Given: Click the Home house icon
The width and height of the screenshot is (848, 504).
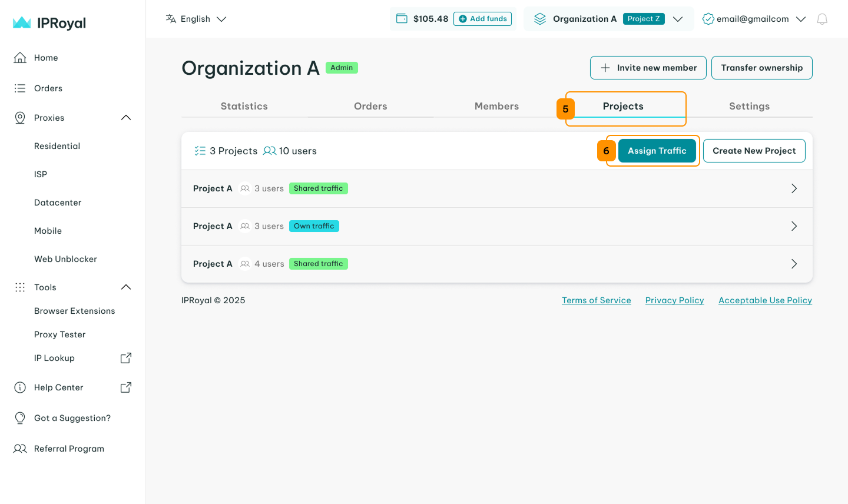Looking at the screenshot, I should point(20,58).
